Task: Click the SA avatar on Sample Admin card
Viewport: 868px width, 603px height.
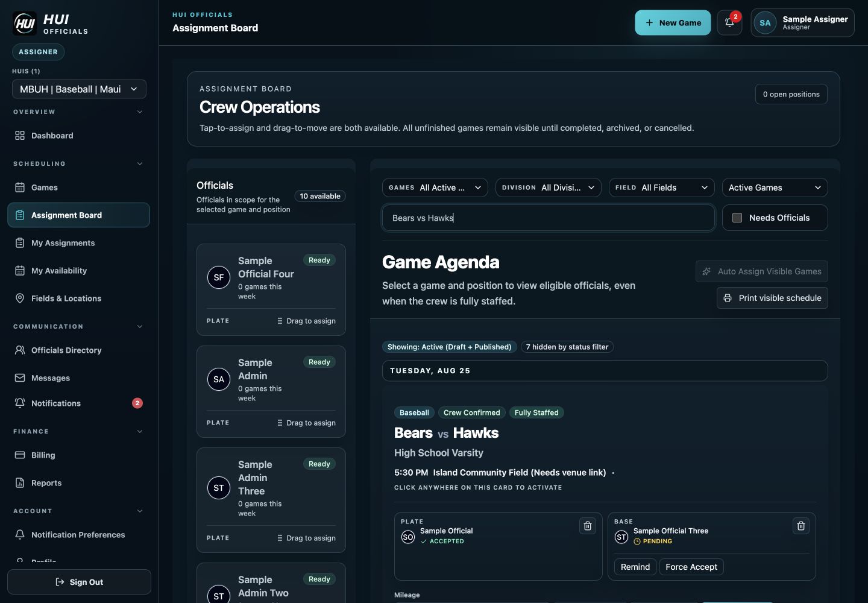Action: [x=219, y=379]
